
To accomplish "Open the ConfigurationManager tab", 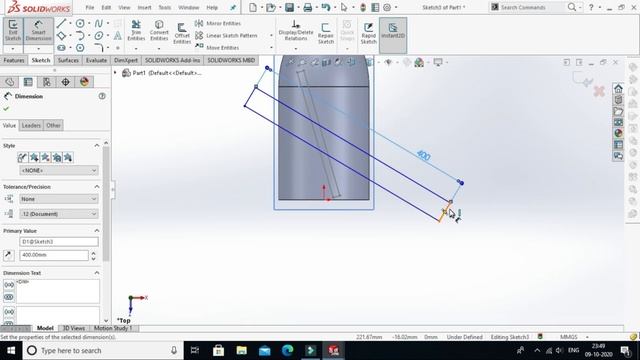I will tap(47, 82).
